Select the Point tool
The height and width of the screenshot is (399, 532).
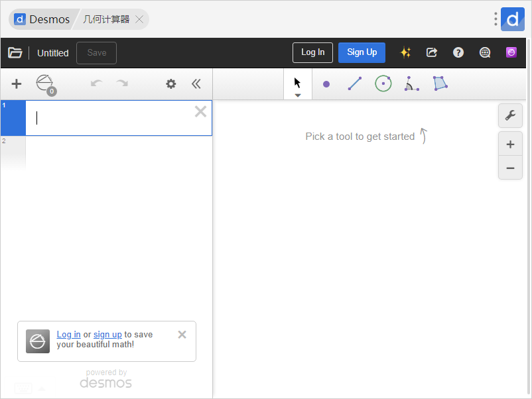click(x=326, y=84)
